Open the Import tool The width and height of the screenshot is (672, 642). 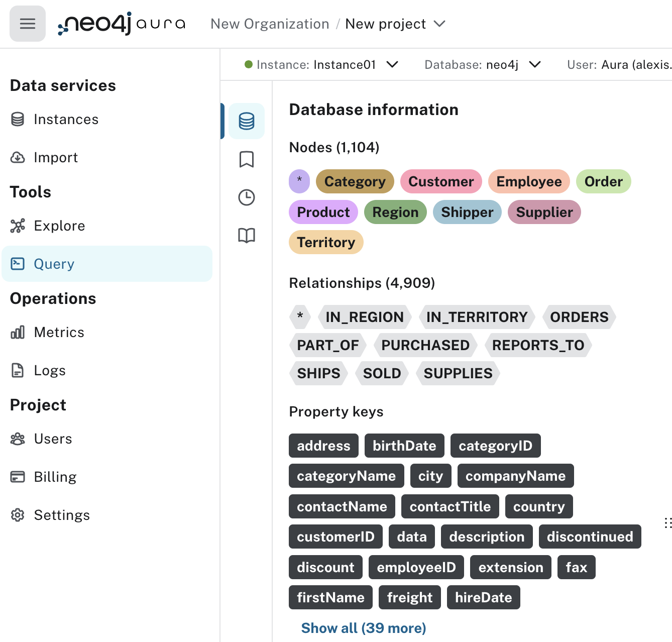point(55,157)
